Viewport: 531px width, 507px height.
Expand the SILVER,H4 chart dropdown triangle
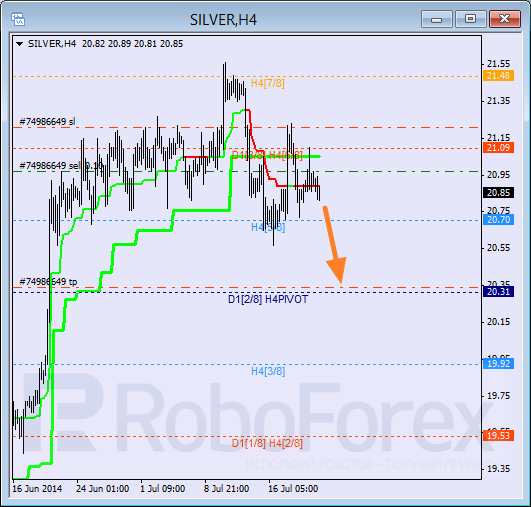(20, 44)
